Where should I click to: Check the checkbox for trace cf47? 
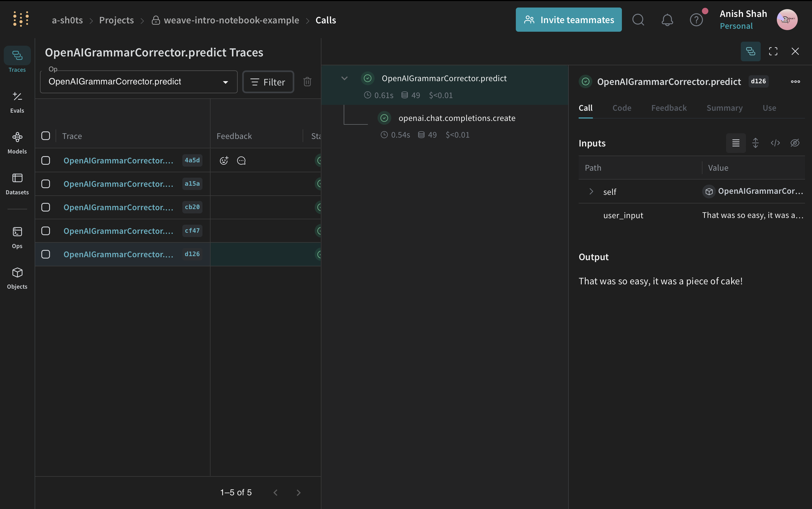pyautogui.click(x=45, y=231)
